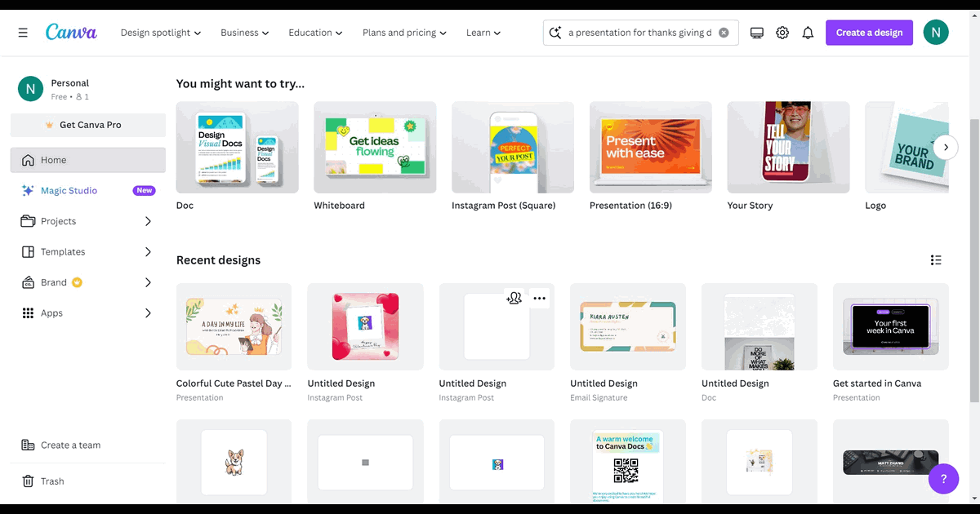Viewport: 980px width, 514px height.
Task: Open Magic Studio in sidebar
Action: 88,191
